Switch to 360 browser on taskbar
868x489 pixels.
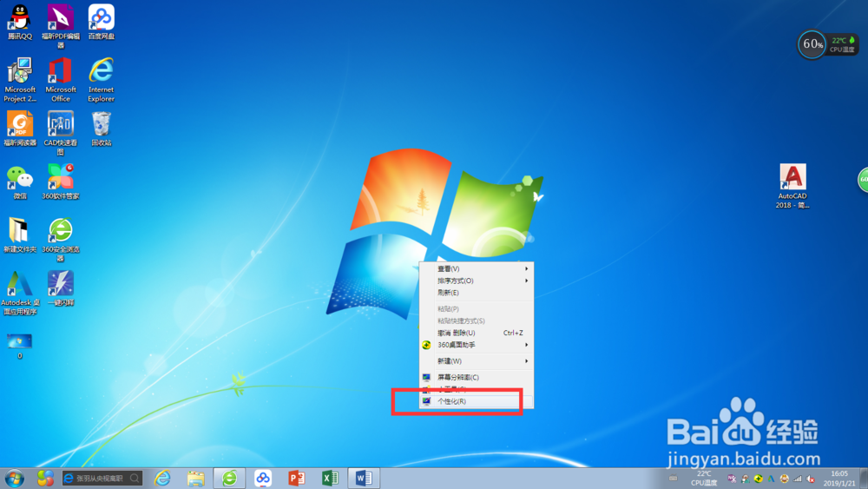pyautogui.click(x=229, y=478)
